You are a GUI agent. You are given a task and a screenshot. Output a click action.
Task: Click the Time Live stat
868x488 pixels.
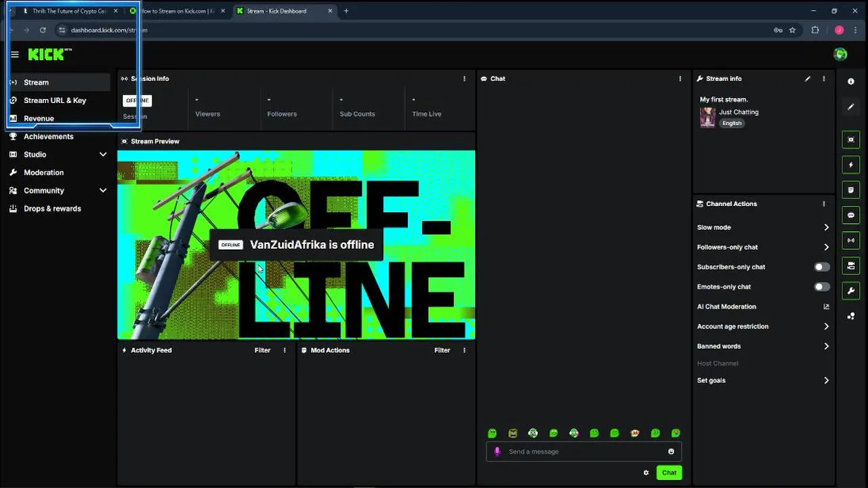[x=426, y=107]
